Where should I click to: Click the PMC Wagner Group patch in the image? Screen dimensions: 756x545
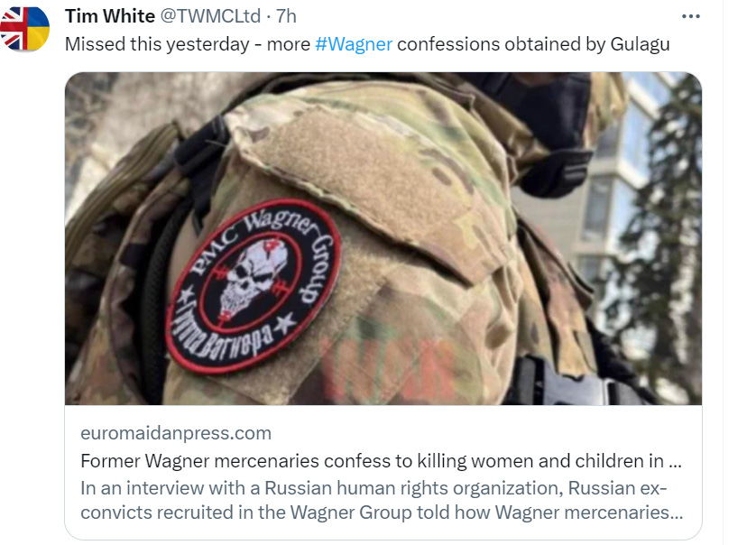254,287
